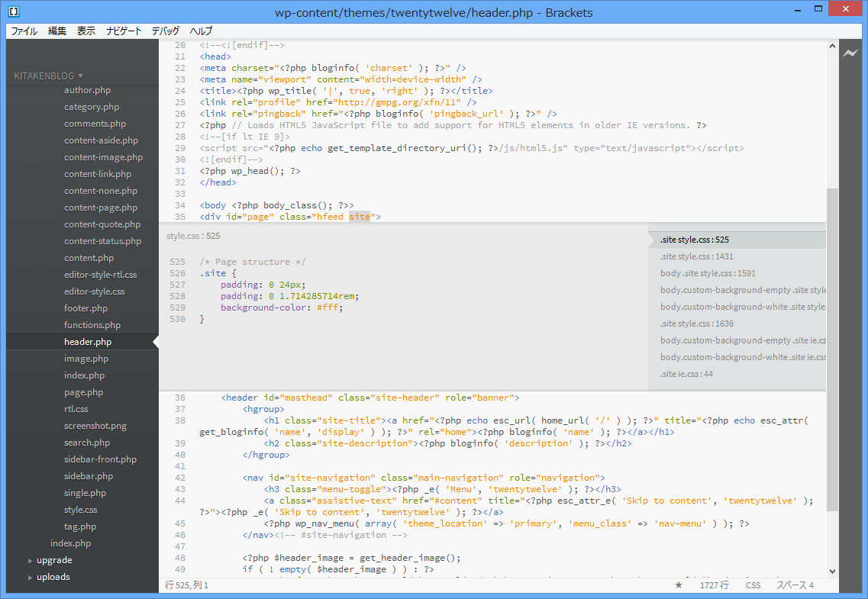Open the ファイル menu

[x=24, y=31]
